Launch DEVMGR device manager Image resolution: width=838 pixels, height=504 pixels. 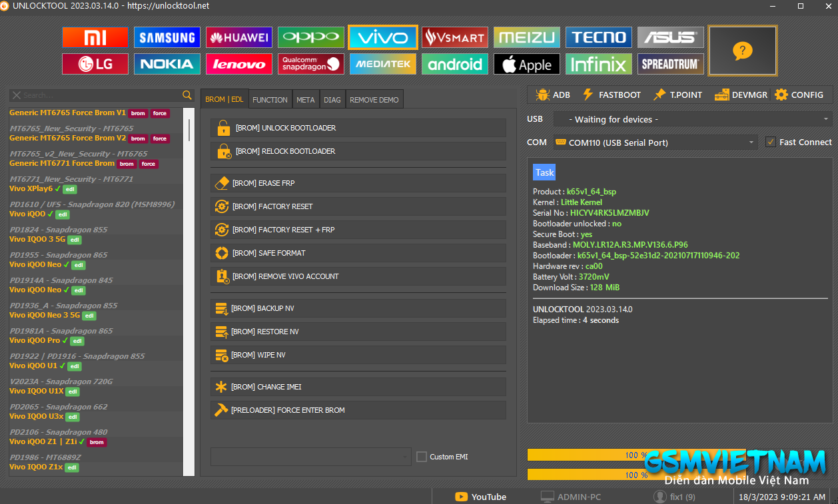(741, 95)
